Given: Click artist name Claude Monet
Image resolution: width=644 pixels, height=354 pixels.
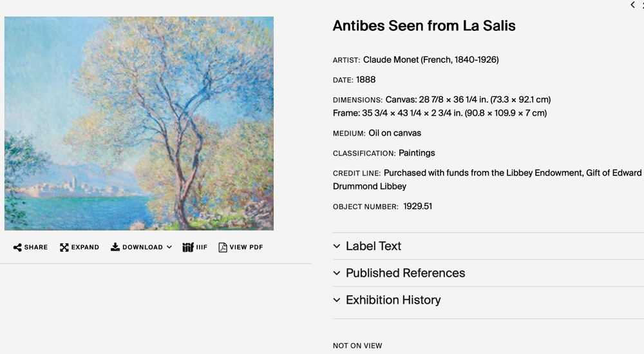Looking at the screenshot, I should 391,59.
